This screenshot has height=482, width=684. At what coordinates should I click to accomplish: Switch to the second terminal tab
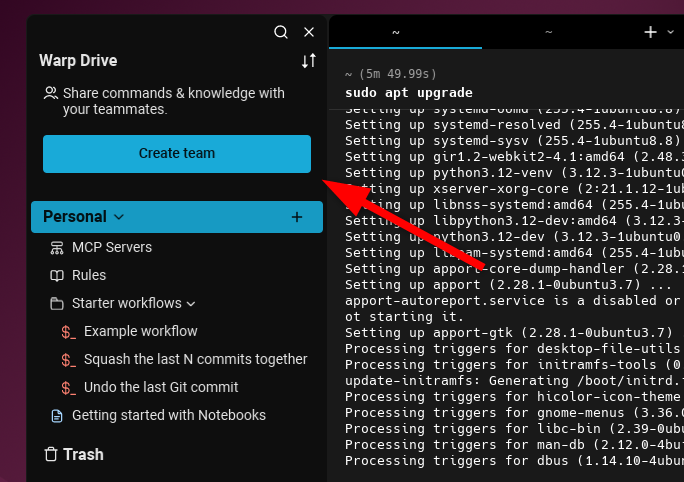coord(548,32)
